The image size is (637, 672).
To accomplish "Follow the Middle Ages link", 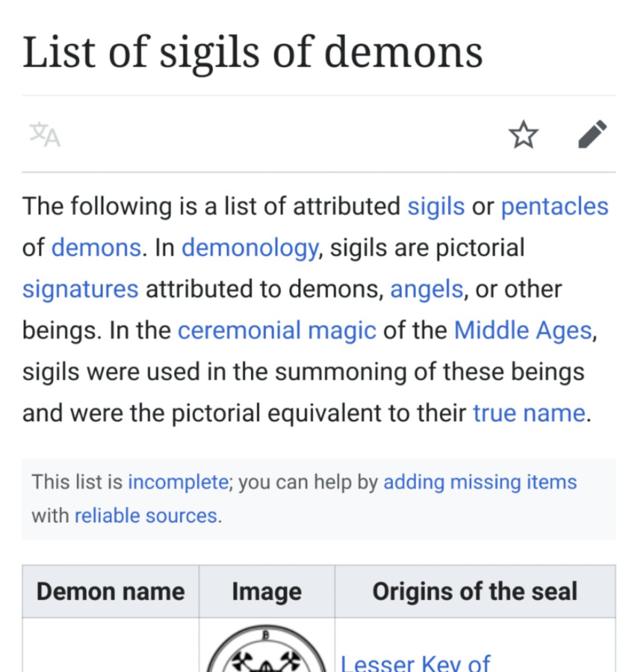I will coord(523,330).
